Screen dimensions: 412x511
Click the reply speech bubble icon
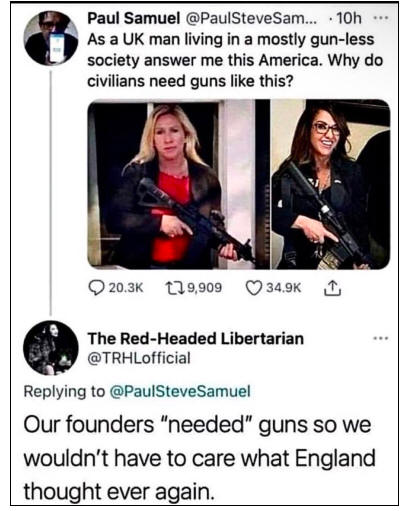pyautogui.click(x=96, y=288)
